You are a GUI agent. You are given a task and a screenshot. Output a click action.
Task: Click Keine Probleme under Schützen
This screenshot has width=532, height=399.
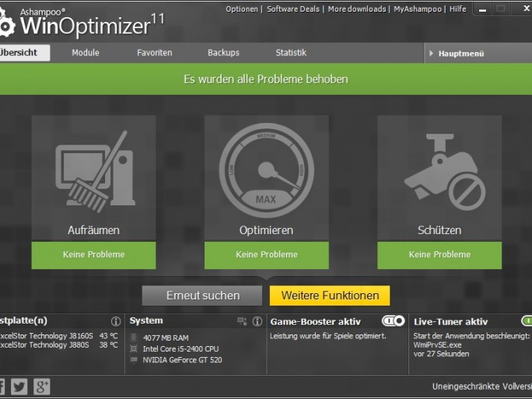[439, 255]
